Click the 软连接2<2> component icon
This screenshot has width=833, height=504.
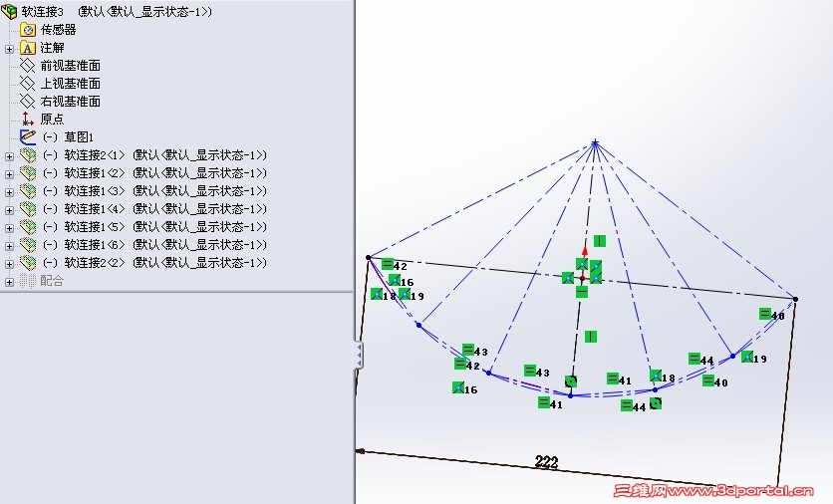(28, 262)
